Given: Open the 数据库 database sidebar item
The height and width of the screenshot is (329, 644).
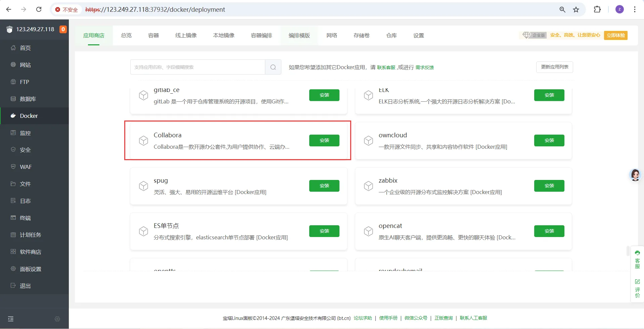Looking at the screenshot, I should [x=34, y=99].
